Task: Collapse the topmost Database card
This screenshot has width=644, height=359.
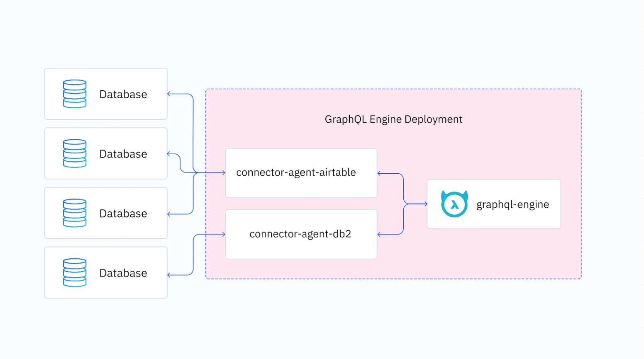Action: point(105,94)
